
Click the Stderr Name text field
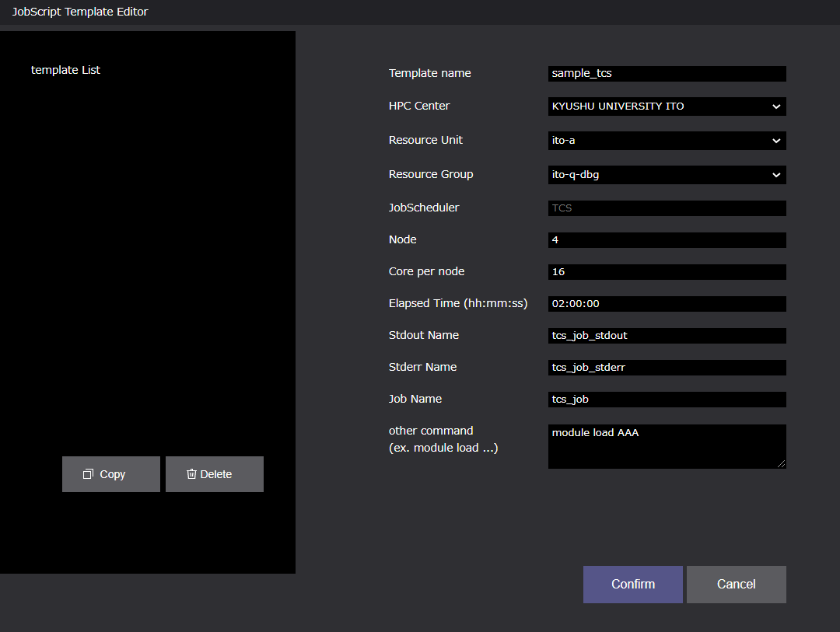click(x=667, y=368)
